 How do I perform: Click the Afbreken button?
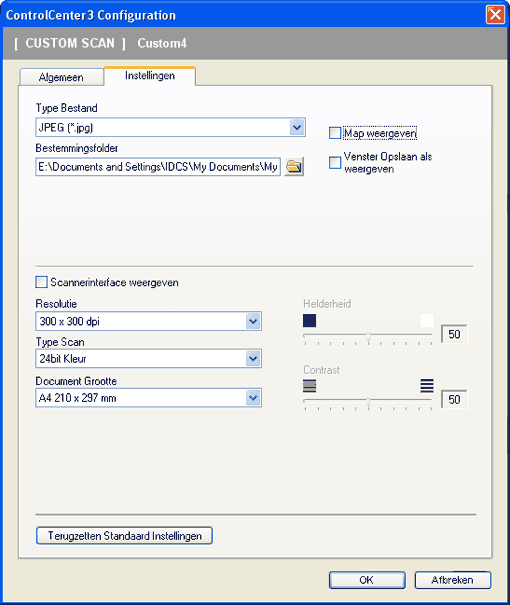pyautogui.click(x=453, y=580)
